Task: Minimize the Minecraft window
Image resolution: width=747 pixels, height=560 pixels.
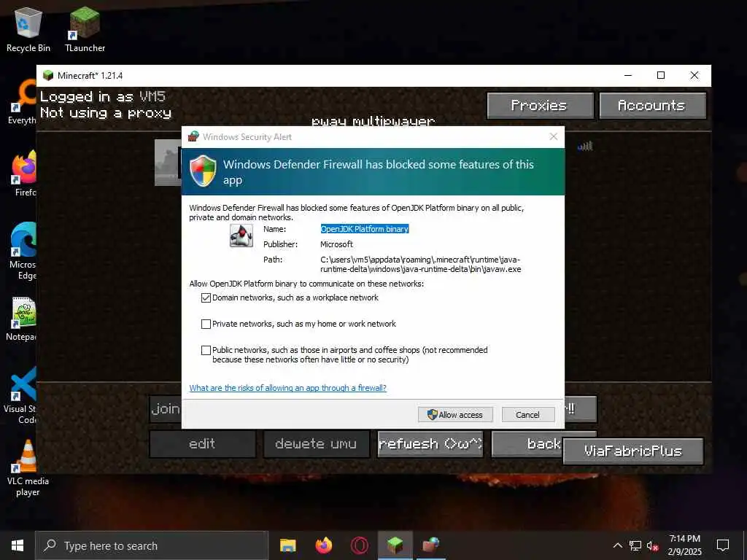Action: click(628, 75)
